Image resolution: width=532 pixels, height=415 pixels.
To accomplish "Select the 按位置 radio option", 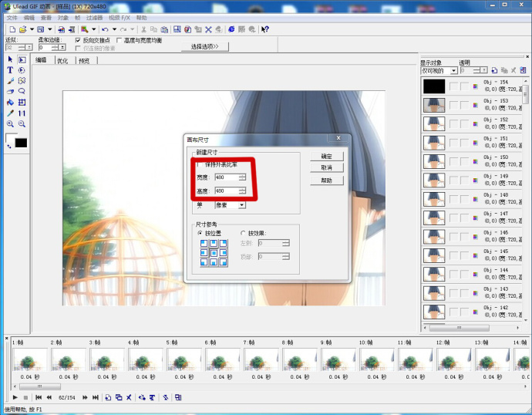I will [200, 234].
